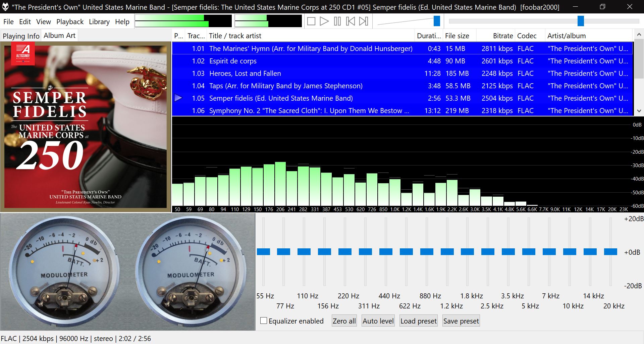Click the foobar2000 app icon in title bar
Screen dimensions: 644x344
coord(5,7)
